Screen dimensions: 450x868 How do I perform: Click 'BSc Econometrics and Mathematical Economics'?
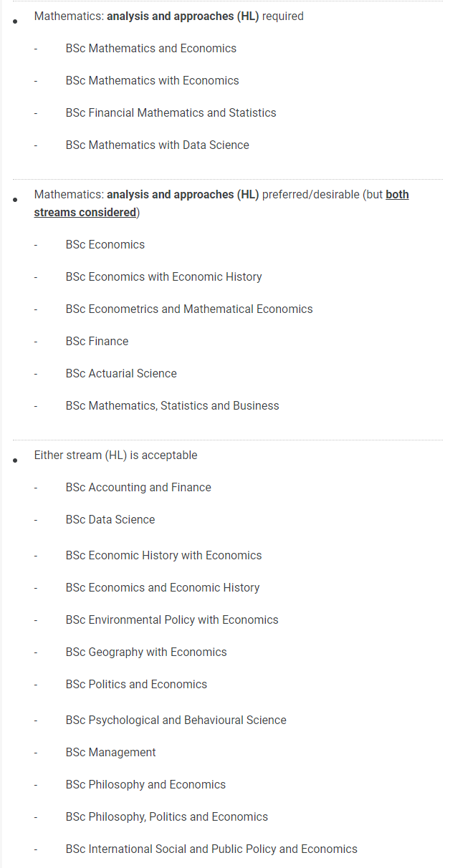(x=189, y=309)
